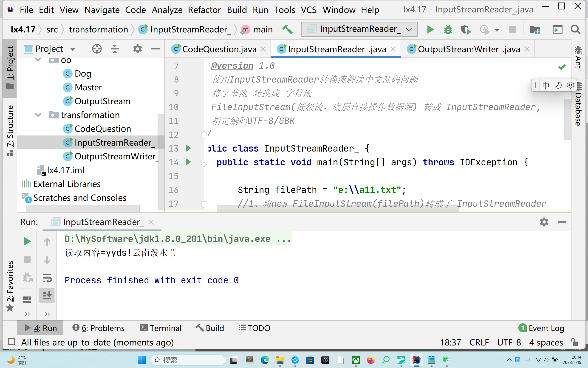Click the Build project hammer icon

(287, 29)
